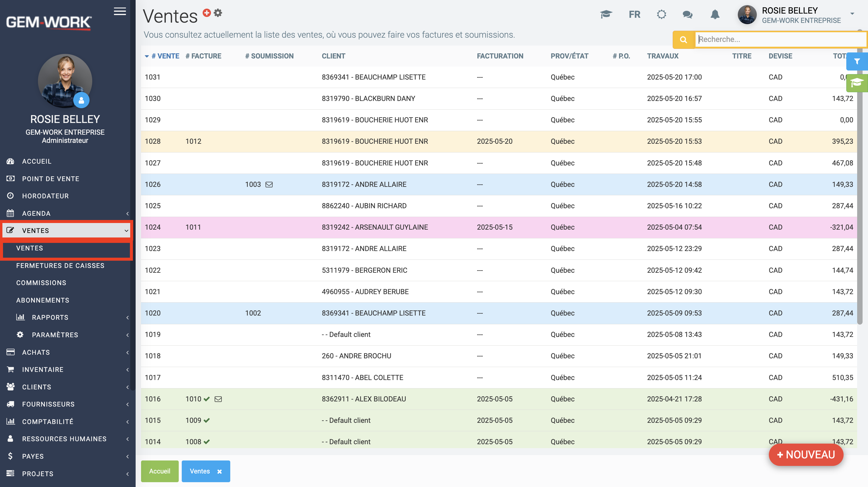Toggle the hamburger sidebar menu

[x=120, y=11]
